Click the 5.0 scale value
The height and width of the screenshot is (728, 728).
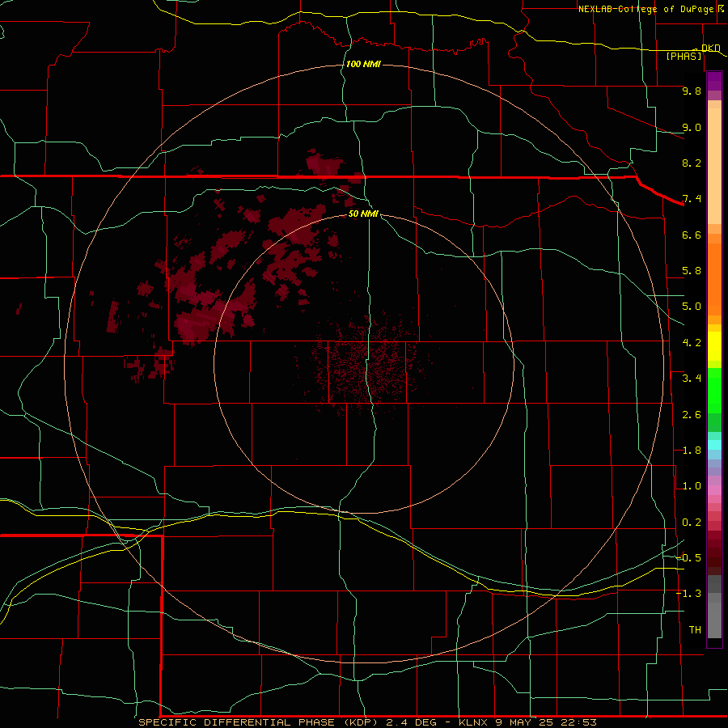692,307
